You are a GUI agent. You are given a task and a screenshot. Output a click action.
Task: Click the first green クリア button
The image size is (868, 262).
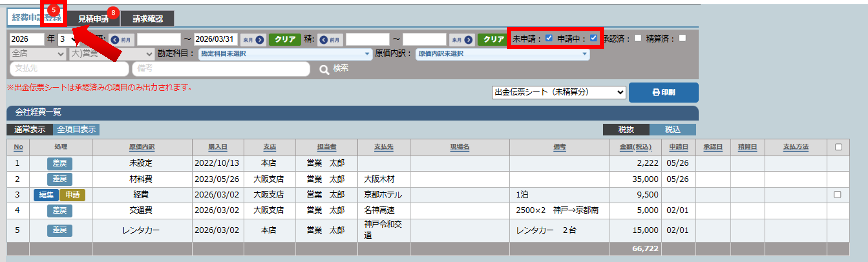click(x=285, y=39)
